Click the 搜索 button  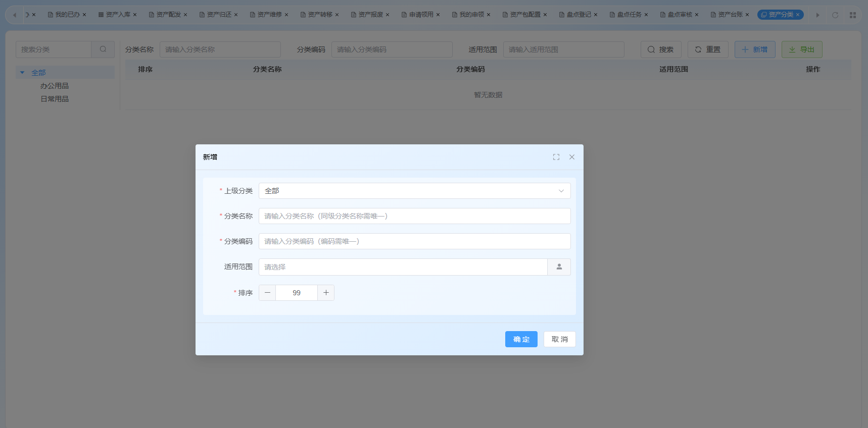[661, 49]
